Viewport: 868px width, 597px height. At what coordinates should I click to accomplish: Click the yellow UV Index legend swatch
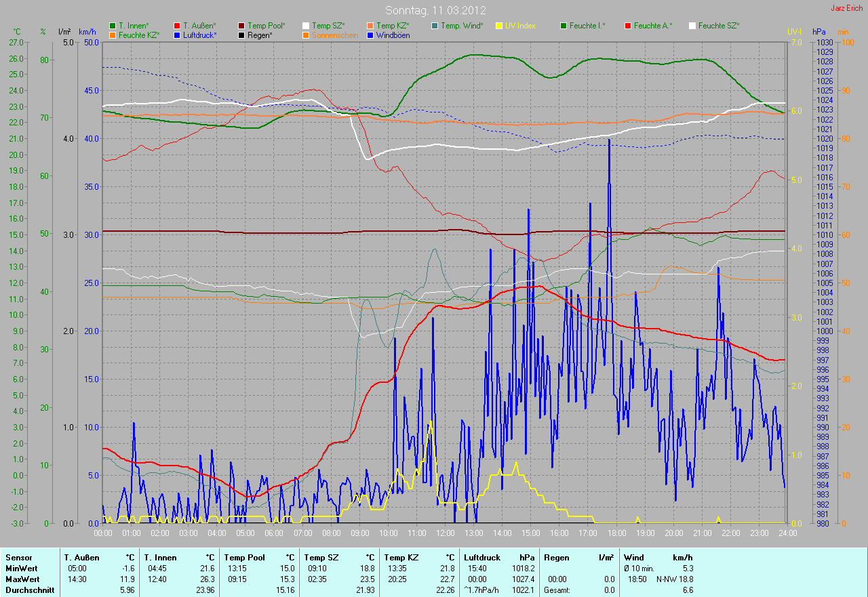click(x=499, y=26)
